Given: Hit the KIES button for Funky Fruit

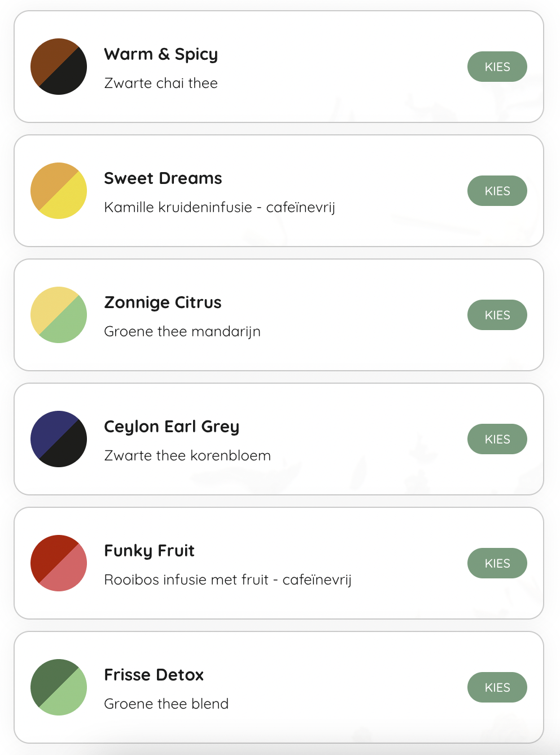Looking at the screenshot, I should pos(497,563).
